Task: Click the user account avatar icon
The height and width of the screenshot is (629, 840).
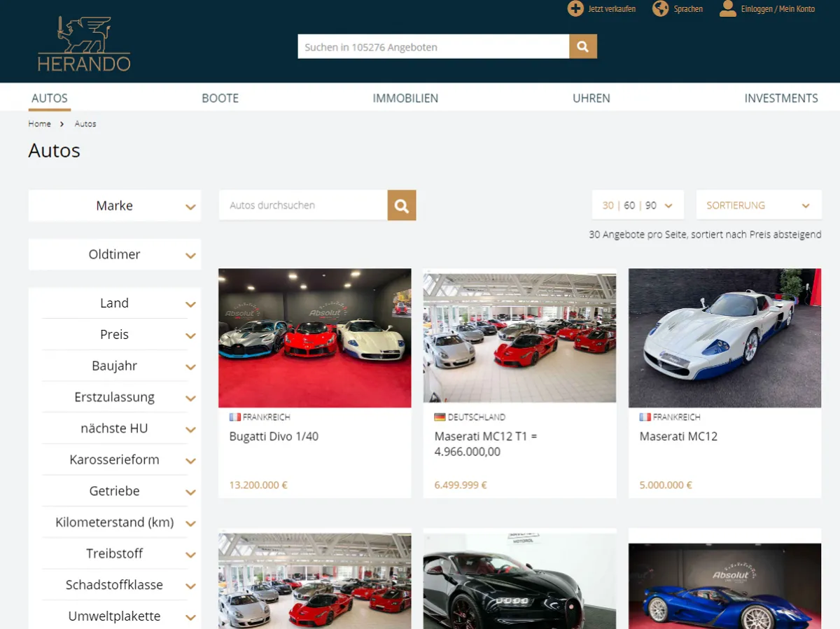Action: [x=728, y=9]
